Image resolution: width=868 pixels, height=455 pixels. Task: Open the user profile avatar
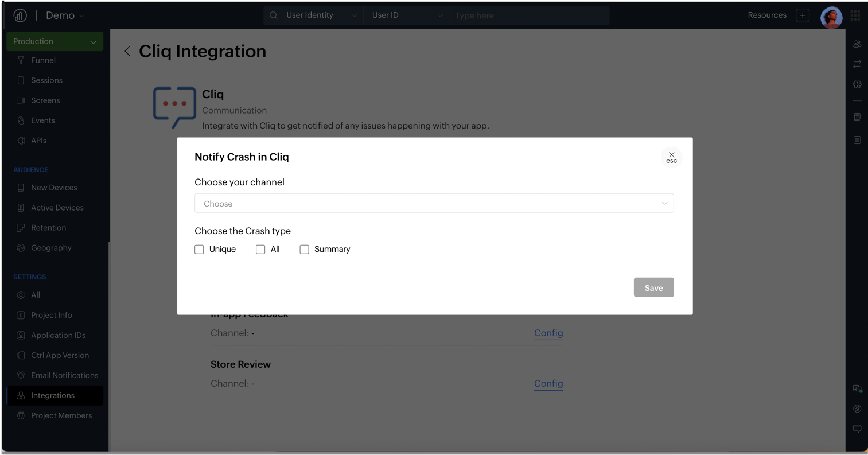tap(831, 17)
